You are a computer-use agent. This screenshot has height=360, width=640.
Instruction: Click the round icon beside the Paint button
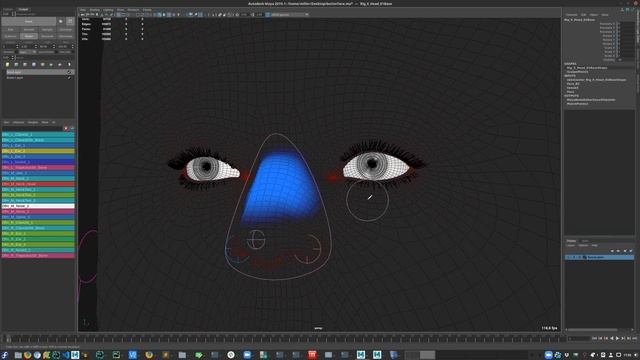click(61, 21)
